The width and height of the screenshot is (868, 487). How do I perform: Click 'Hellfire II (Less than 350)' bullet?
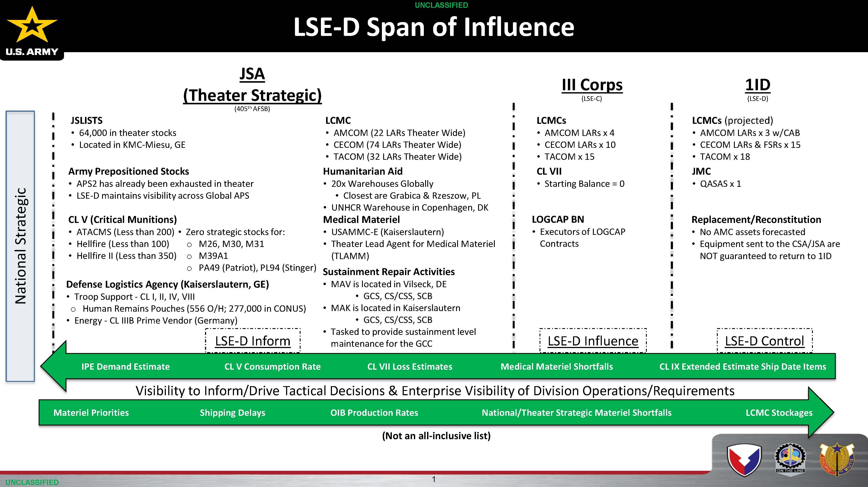pyautogui.click(x=126, y=256)
